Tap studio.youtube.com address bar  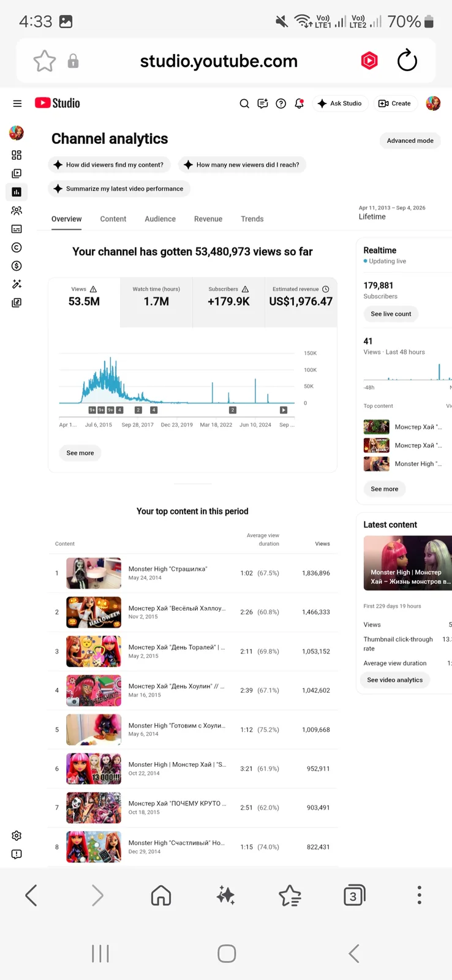[219, 61]
